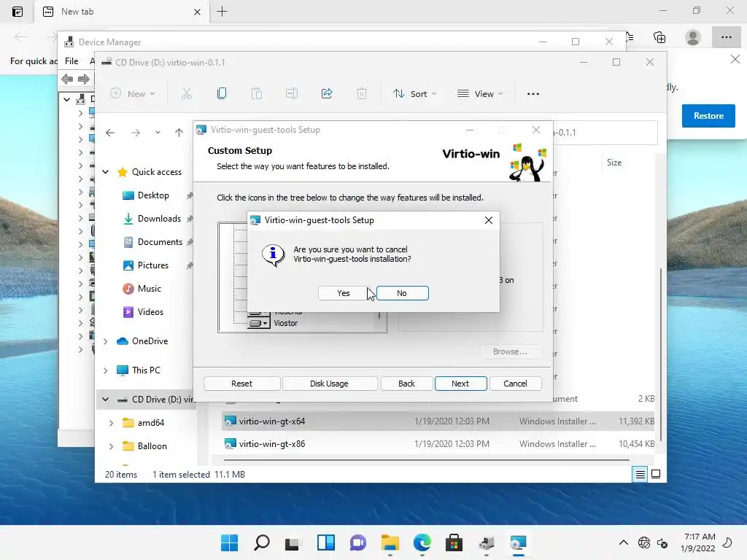Close the cancel confirmation dialog
The width and height of the screenshot is (747, 560).
(x=488, y=220)
